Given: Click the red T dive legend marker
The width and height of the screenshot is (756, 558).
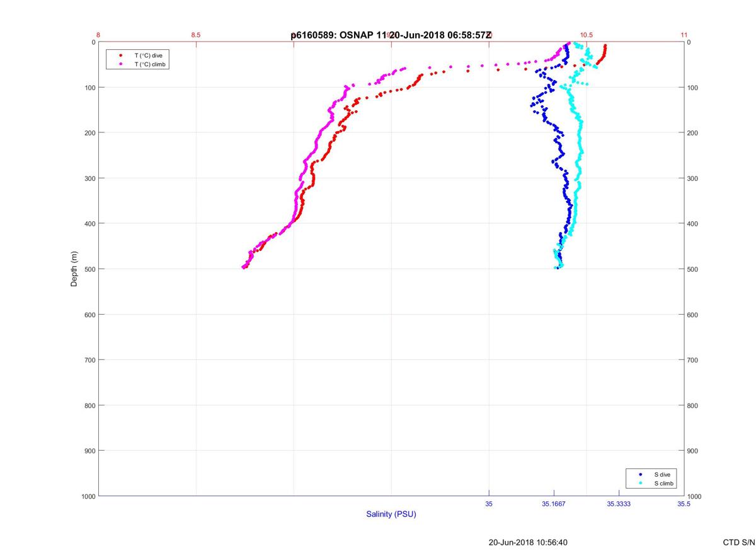Looking at the screenshot, I should point(120,55).
